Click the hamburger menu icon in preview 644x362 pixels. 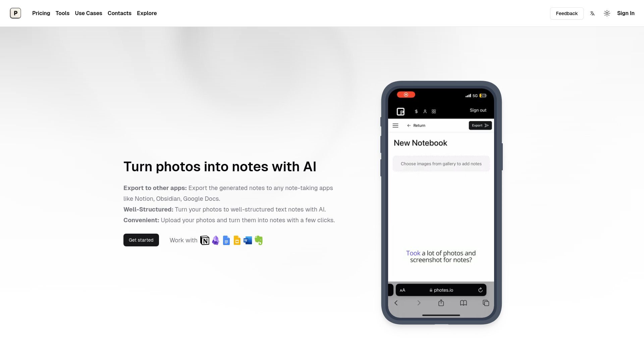pyautogui.click(x=395, y=126)
